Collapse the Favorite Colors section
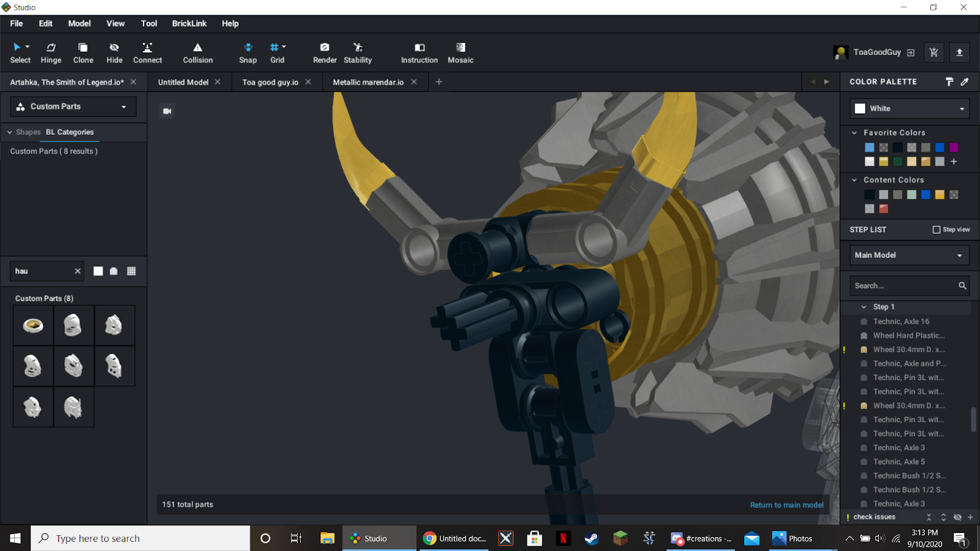 (854, 133)
